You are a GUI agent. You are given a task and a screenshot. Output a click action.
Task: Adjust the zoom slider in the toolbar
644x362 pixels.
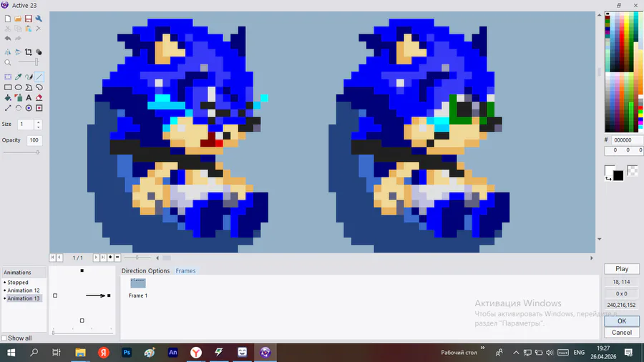click(x=36, y=62)
